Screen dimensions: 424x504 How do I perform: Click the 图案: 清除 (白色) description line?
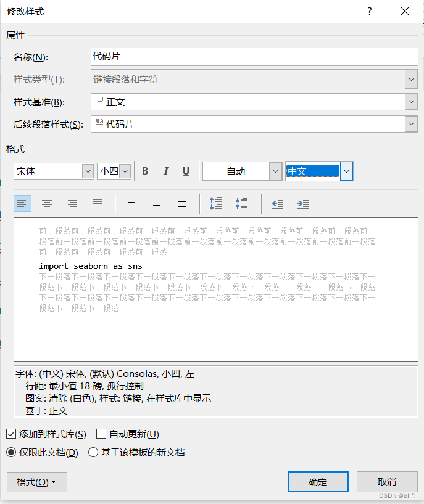(x=118, y=399)
